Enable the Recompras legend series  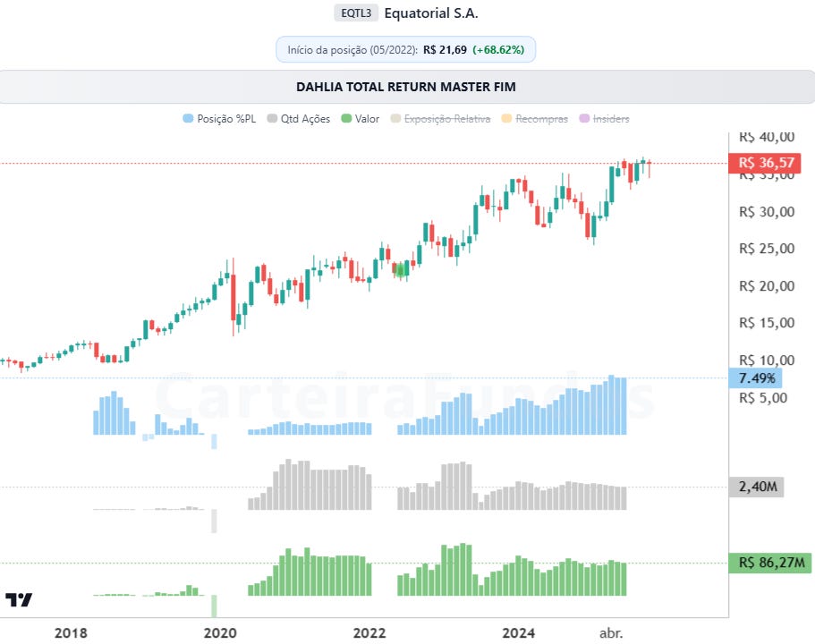tap(535, 119)
